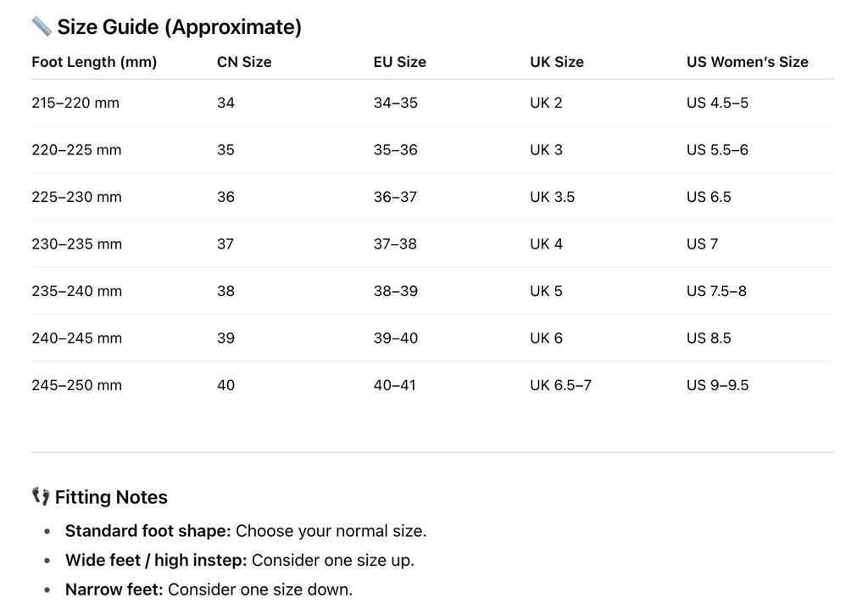Select the Foot Length (mm) column header
Viewport: 868px width, 615px height.
94,62
